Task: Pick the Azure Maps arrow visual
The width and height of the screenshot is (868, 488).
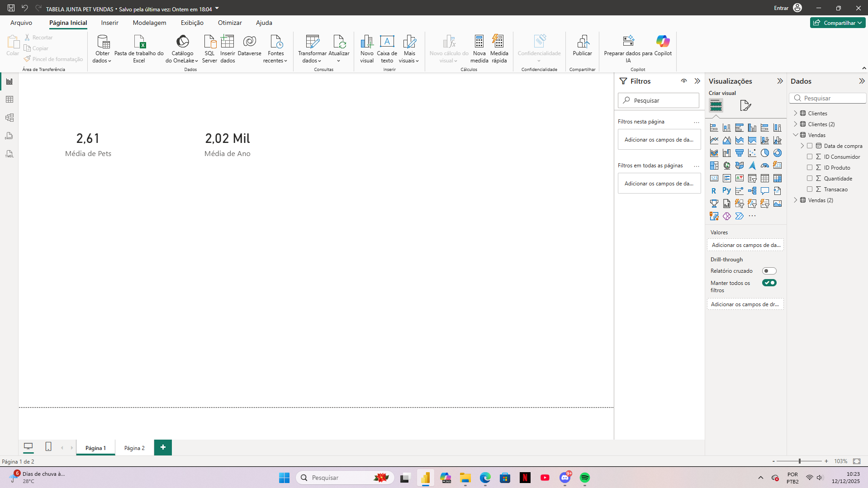Action: tap(752, 166)
